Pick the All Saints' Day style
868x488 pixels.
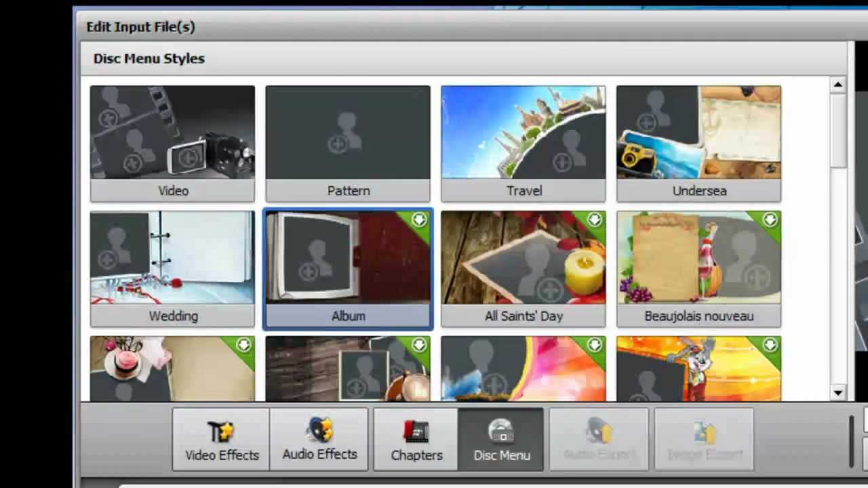click(x=524, y=269)
